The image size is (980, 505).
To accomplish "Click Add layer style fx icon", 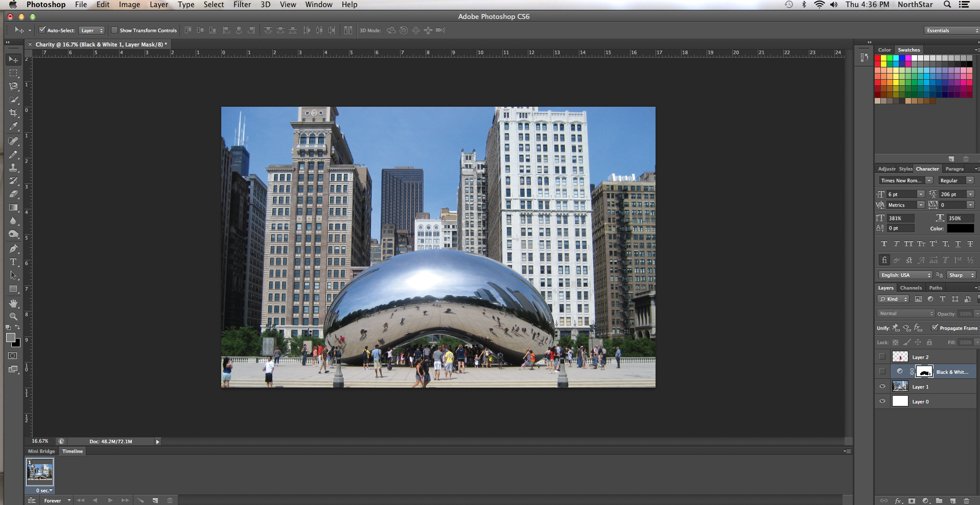I will coord(898,501).
